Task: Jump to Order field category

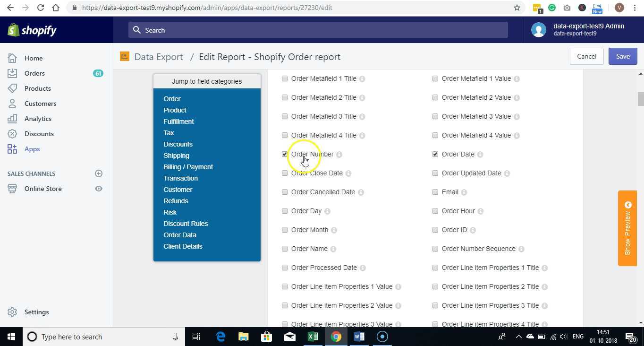Action: coord(172,99)
